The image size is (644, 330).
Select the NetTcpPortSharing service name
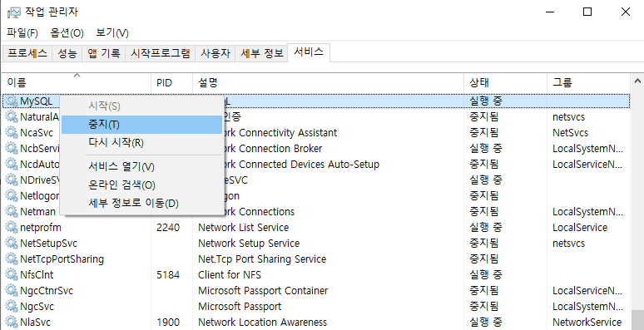[62, 259]
